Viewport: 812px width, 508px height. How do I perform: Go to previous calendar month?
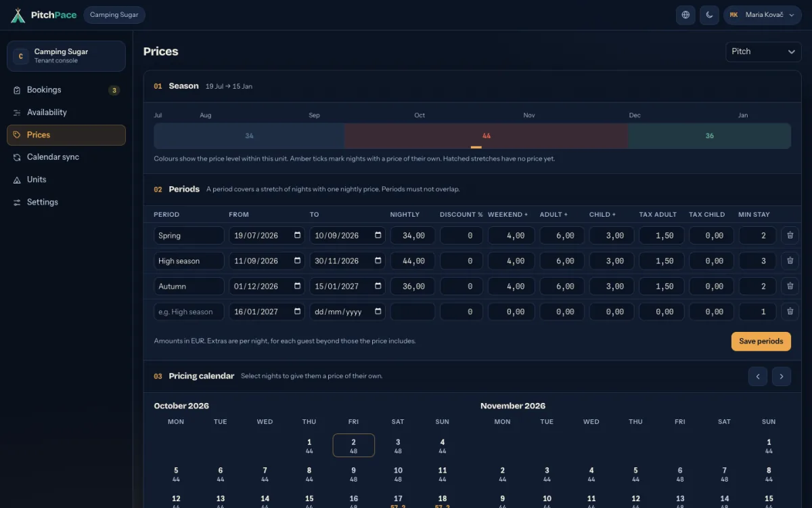(758, 377)
